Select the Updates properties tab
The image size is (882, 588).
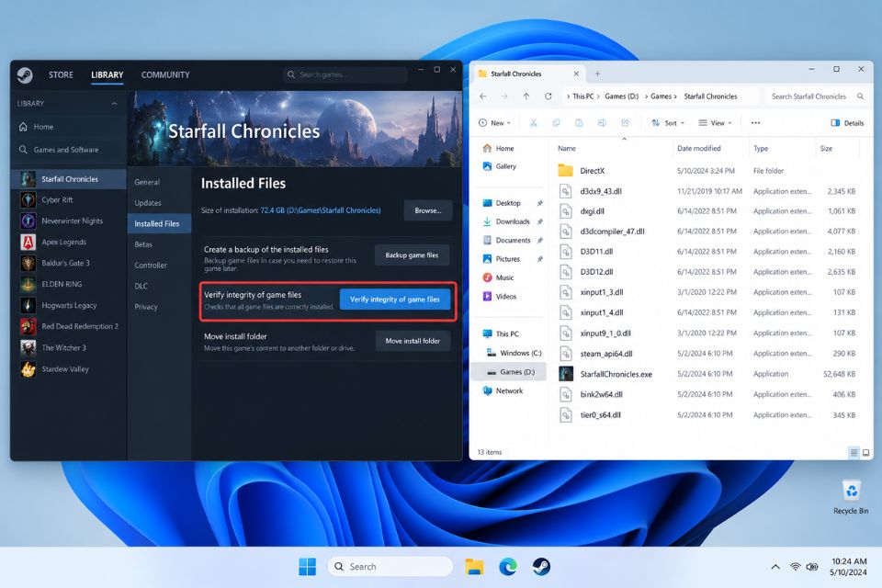(x=147, y=203)
